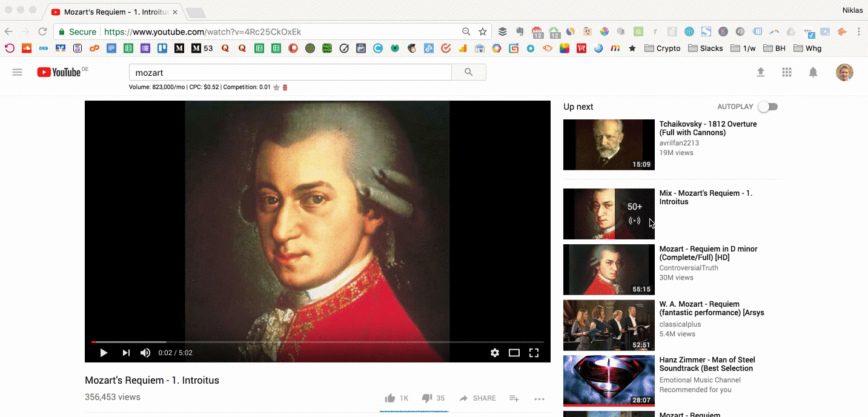Open Hanz Zimmer Man of Steel thumbnail
The image size is (868, 417).
[609, 381]
